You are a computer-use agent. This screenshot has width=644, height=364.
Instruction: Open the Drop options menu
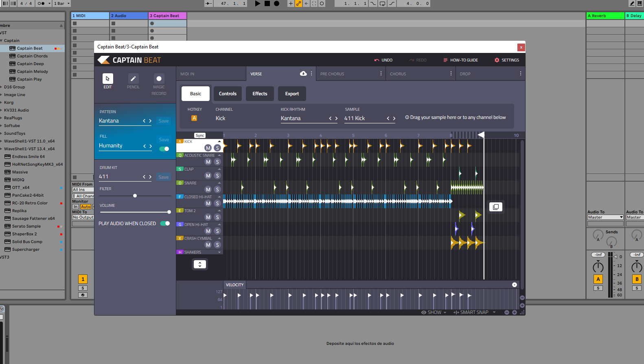click(x=521, y=74)
